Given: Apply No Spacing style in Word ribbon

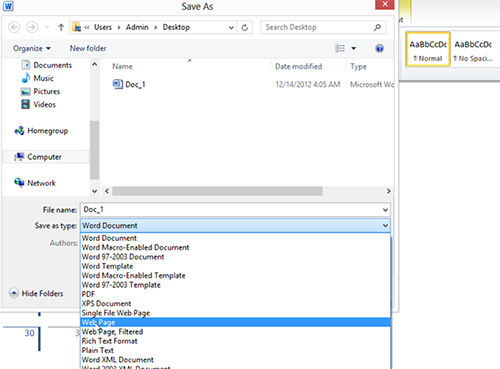Looking at the screenshot, I should 473,49.
